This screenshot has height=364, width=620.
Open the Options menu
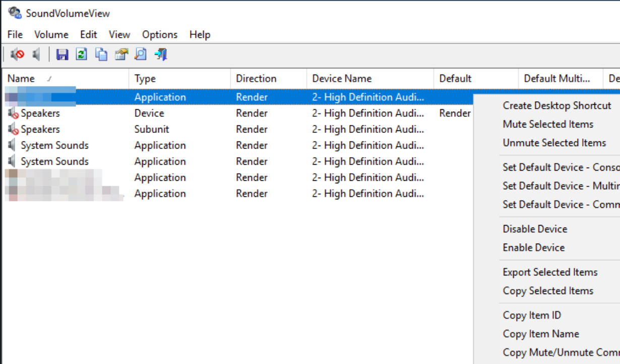pyautogui.click(x=159, y=34)
